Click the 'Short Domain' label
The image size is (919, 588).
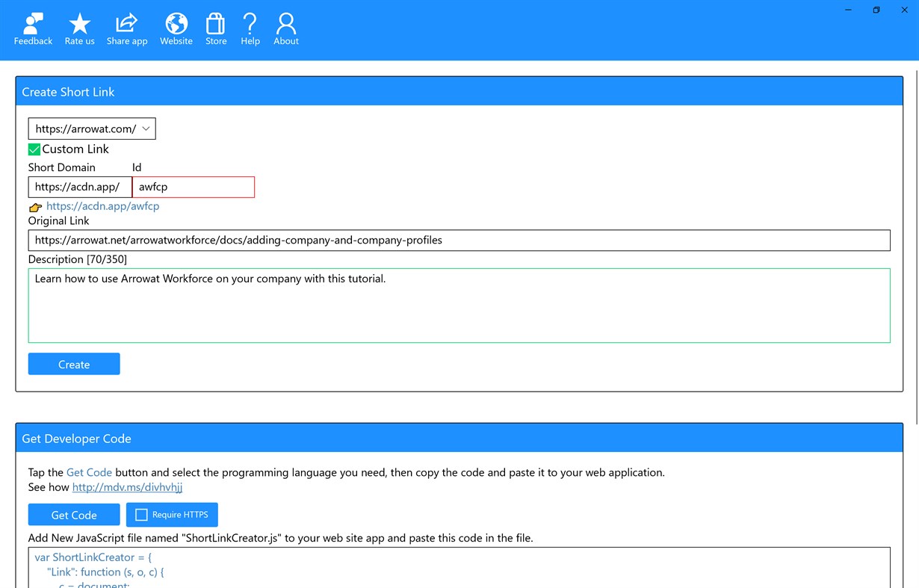pyautogui.click(x=62, y=167)
